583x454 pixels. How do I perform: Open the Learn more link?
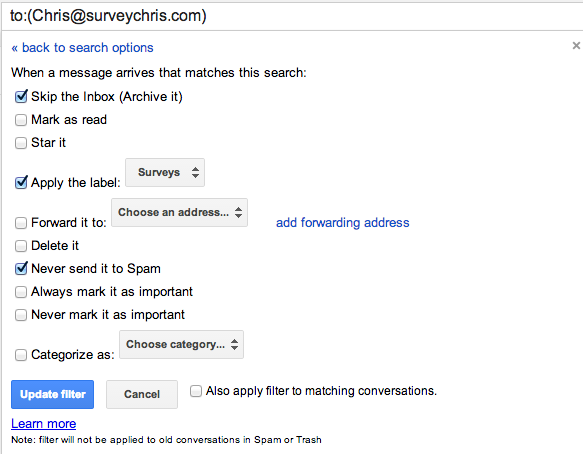coord(44,424)
